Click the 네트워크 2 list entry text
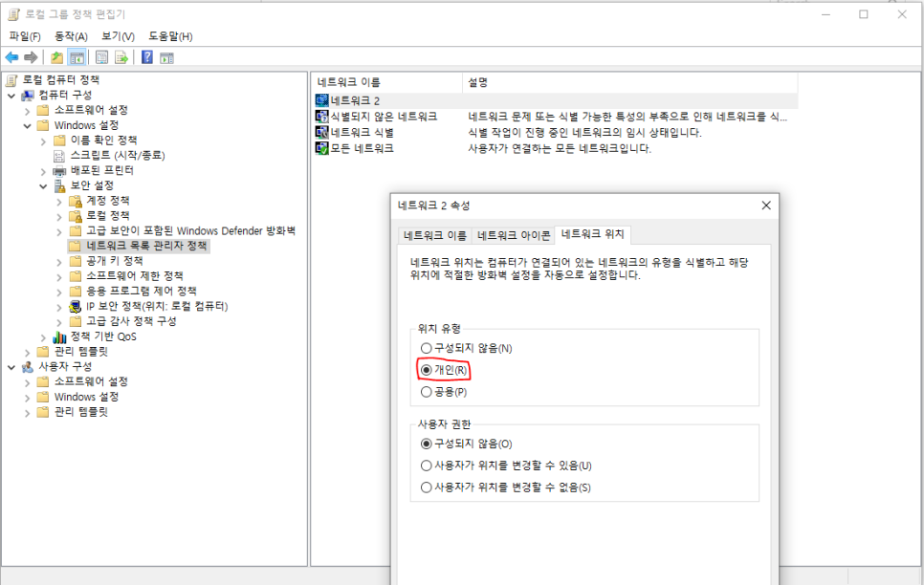This screenshot has height=585, width=924. click(355, 100)
